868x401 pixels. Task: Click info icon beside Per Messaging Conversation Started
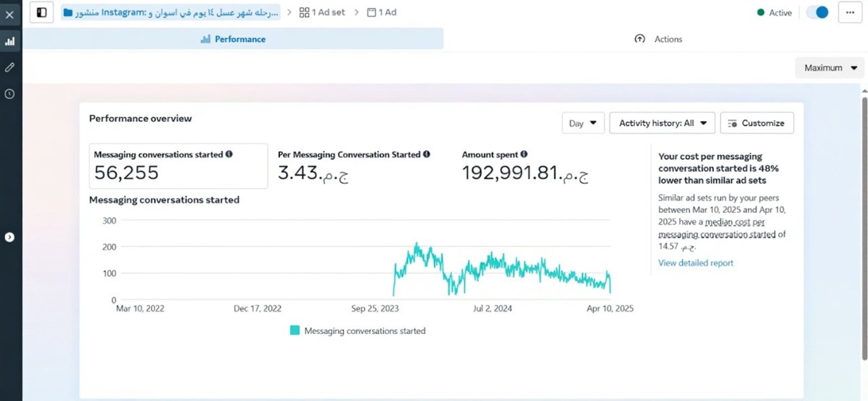[426, 154]
